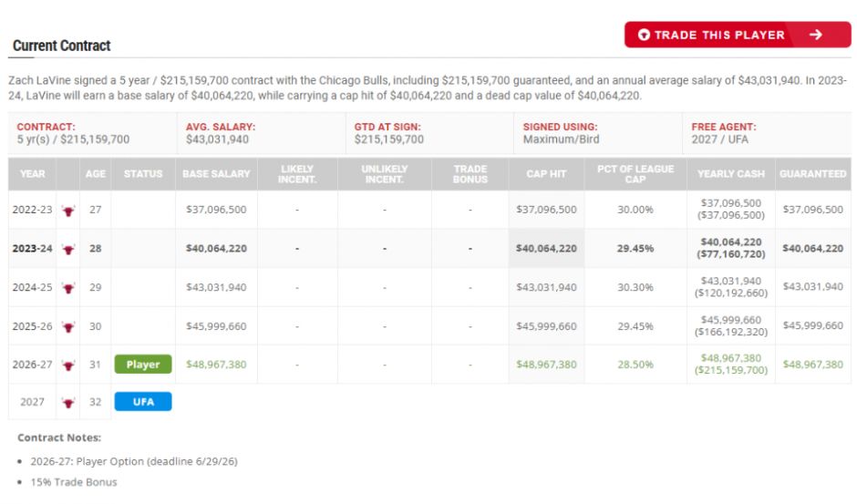Click guaranteed $45,999,660 in the 2025-26 row
Image resolution: width=857 pixels, height=504 pixels.
pyautogui.click(x=812, y=325)
